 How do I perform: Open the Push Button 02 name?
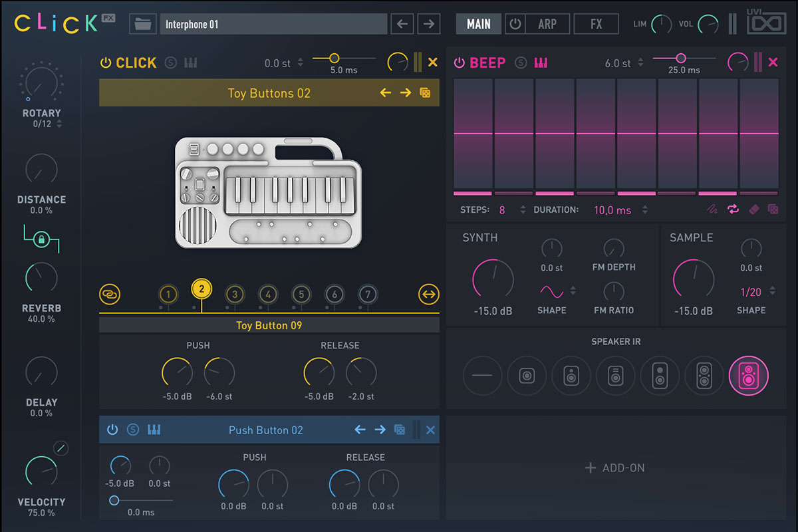(x=265, y=430)
